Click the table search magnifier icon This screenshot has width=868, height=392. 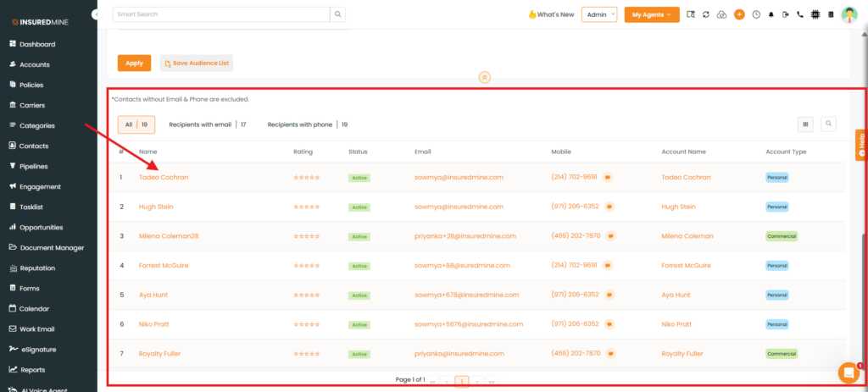[x=828, y=124]
